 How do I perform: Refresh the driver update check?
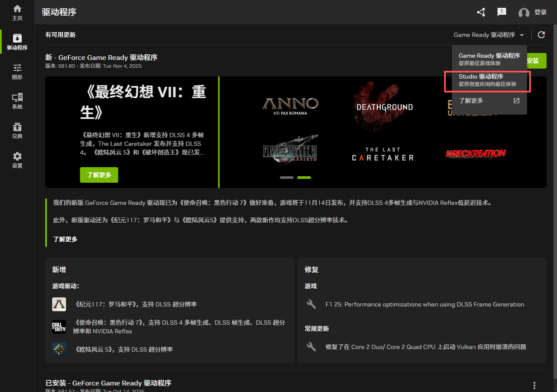click(541, 35)
